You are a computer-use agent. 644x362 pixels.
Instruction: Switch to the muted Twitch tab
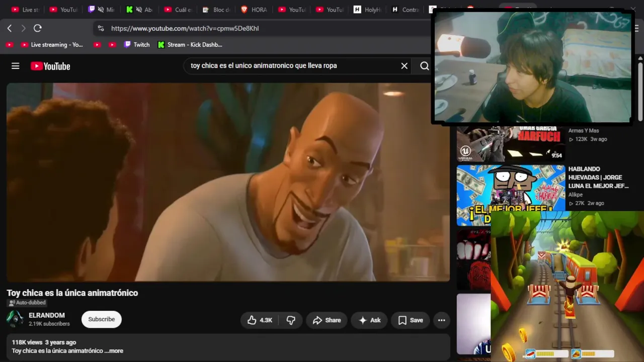tap(102, 10)
